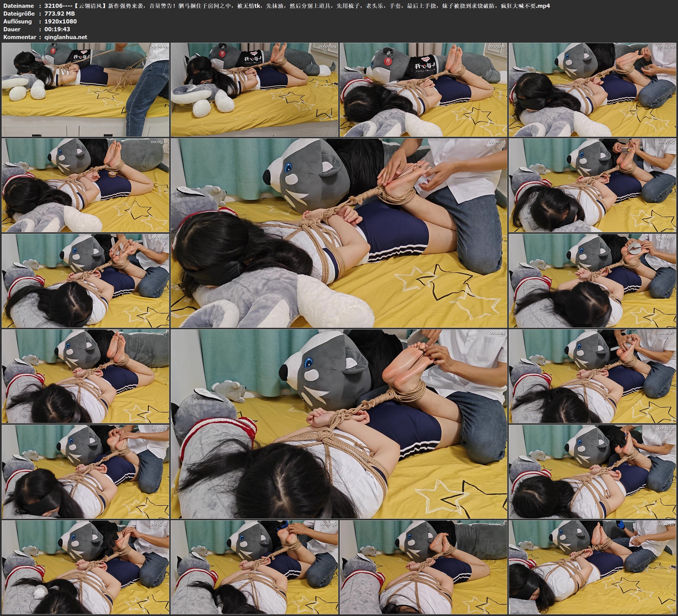Click the thumbnail stamped 00:12:27

(x=593, y=376)
